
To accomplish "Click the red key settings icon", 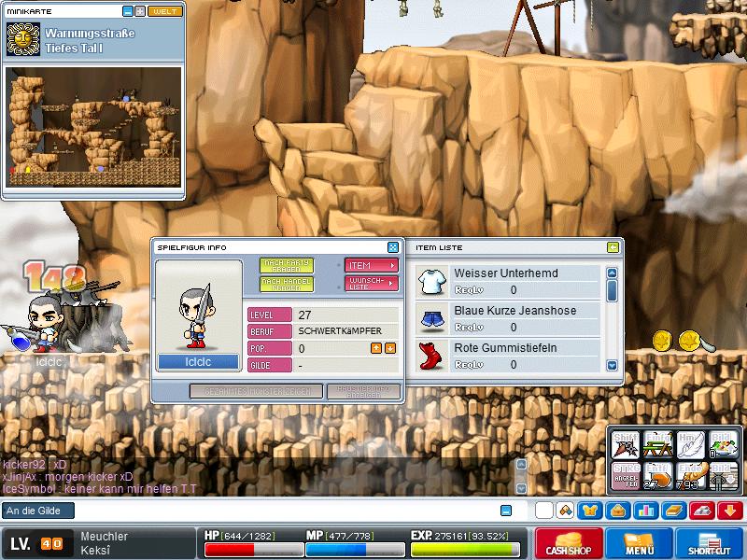I will coord(702,511).
